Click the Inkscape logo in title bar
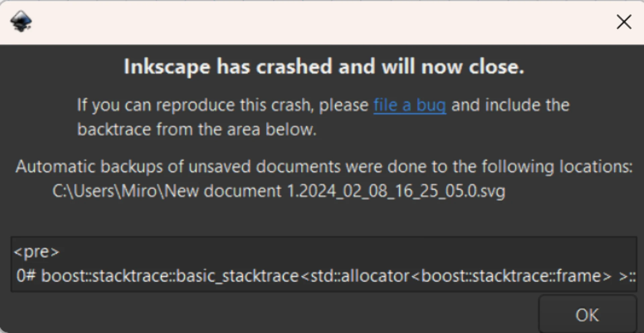The width and height of the screenshot is (644, 333). coord(21,21)
